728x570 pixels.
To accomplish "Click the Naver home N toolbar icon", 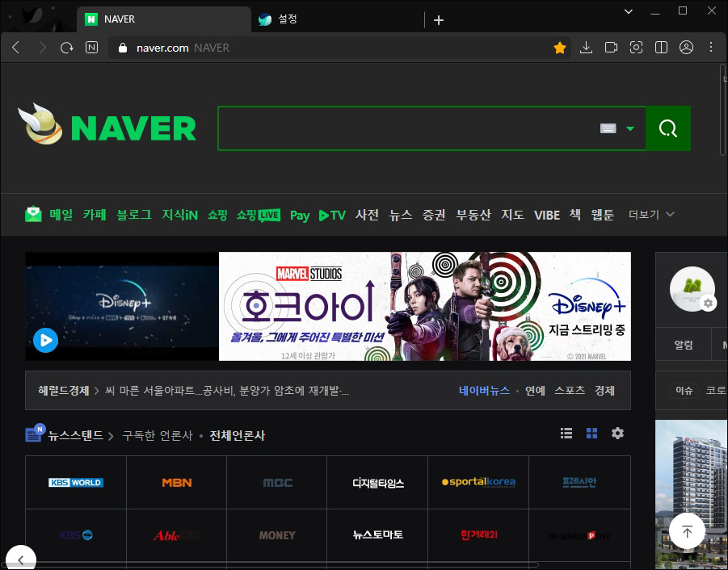I will point(92,48).
